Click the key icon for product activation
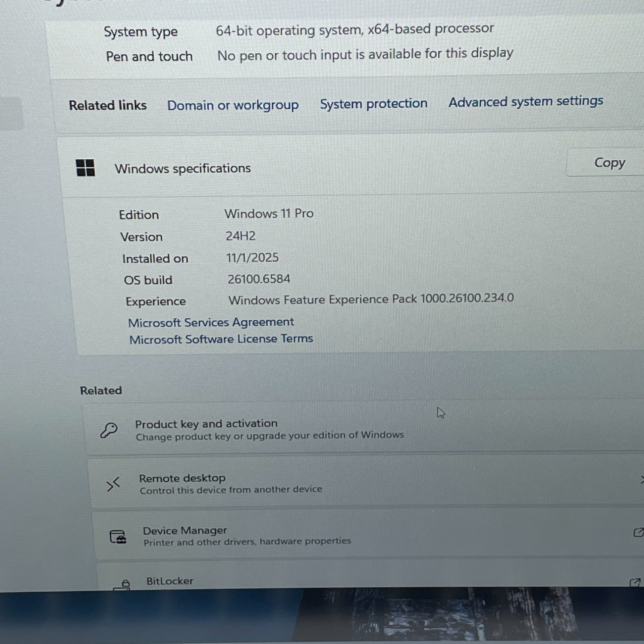 (109, 430)
